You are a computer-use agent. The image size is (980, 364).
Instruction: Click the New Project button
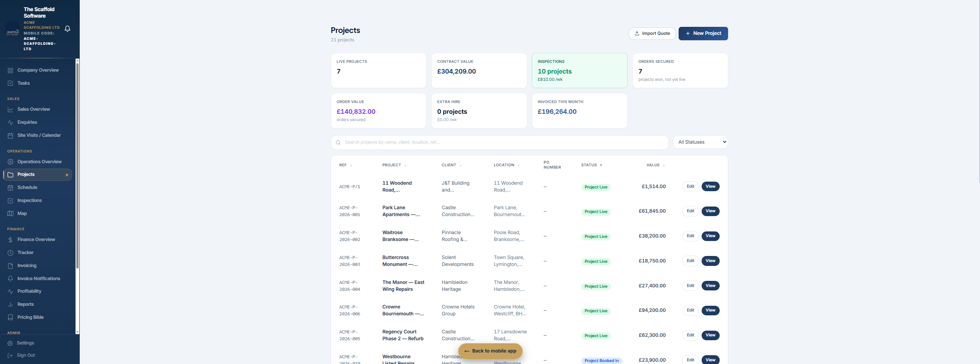point(703,33)
